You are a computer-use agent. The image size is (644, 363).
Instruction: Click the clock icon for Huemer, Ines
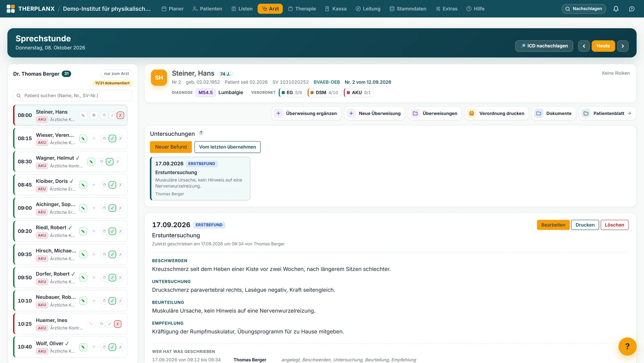[x=101, y=324]
